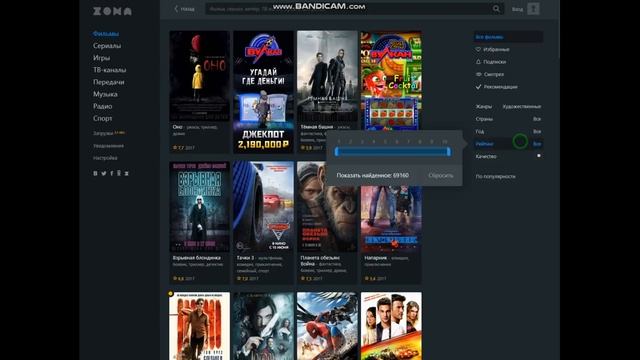Open Сериалы section

(x=107, y=46)
